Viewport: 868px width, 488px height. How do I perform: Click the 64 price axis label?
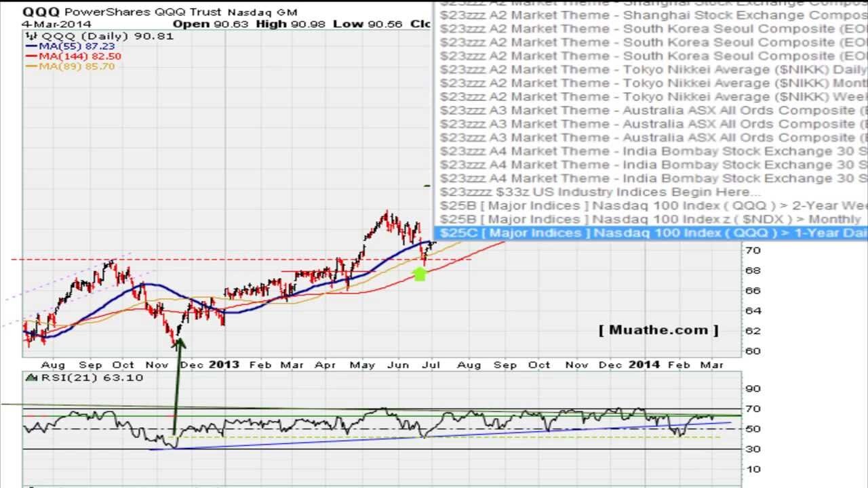coord(752,311)
